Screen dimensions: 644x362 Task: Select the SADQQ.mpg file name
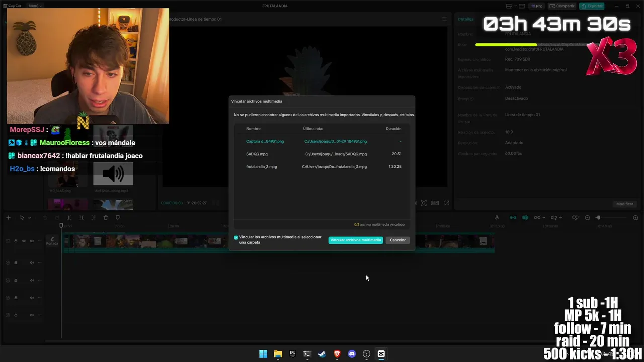(x=257, y=154)
